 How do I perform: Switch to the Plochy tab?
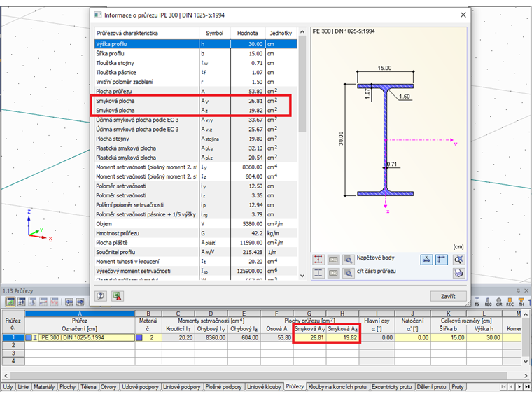[67, 387]
